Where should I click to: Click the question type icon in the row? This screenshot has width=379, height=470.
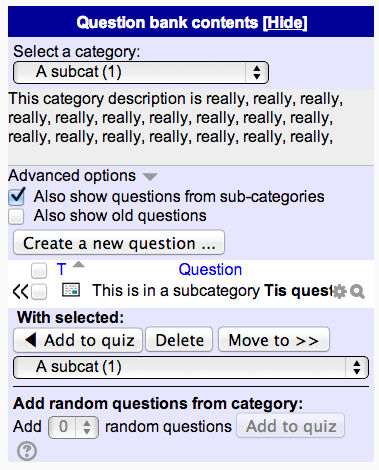[x=71, y=290]
